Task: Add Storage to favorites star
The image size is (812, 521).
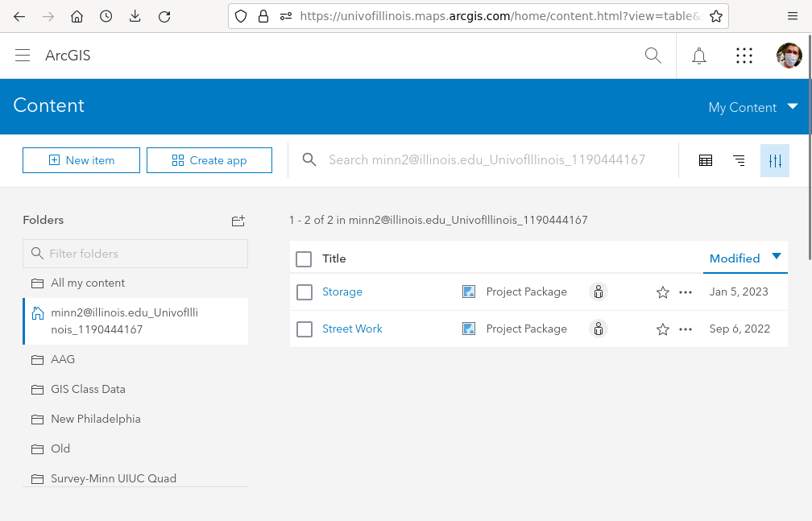Action: 663,292
